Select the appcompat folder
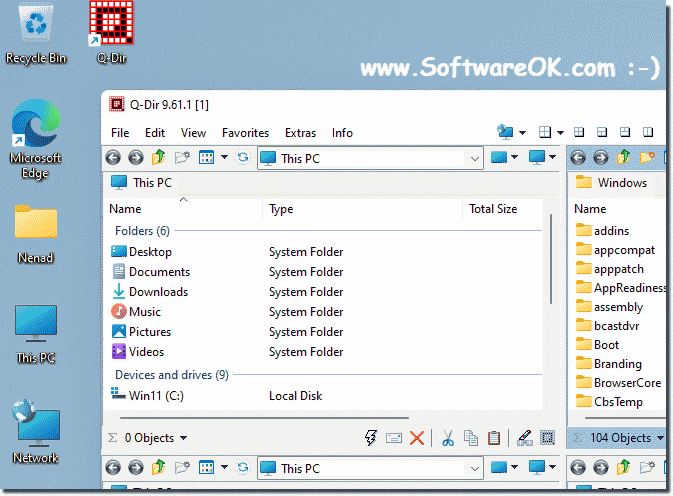Viewport: 673px width, 496px height. click(x=615, y=250)
